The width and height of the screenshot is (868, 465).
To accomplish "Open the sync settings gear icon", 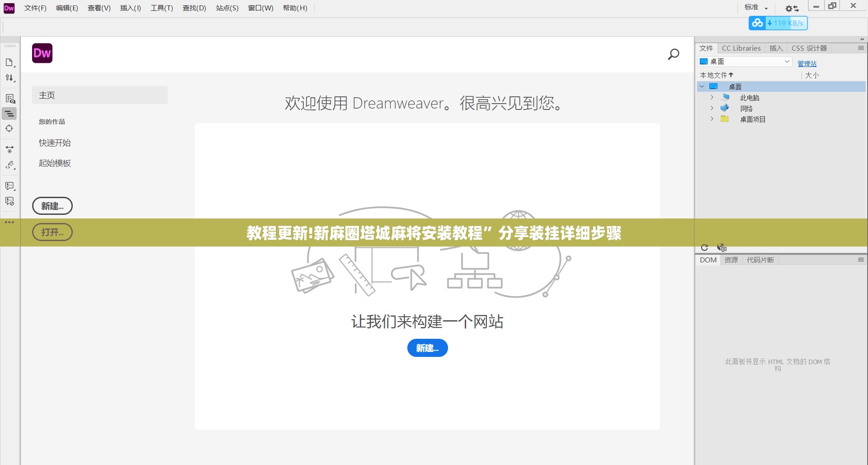I will 792,8.
